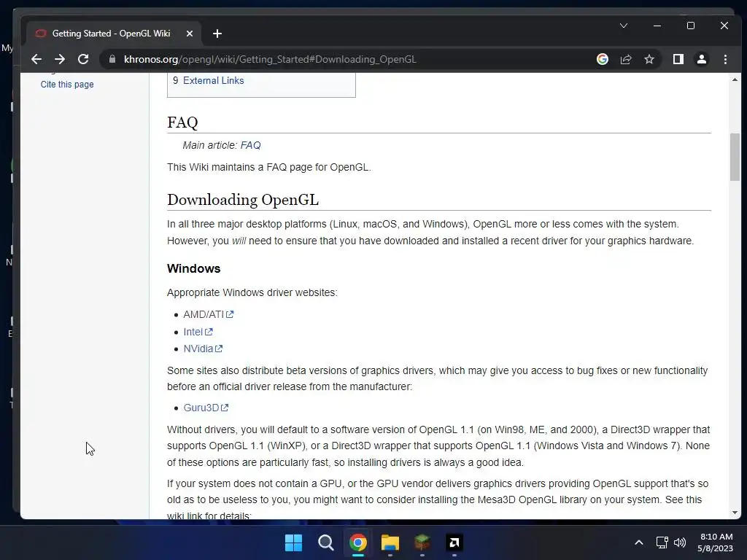
Task: Click the Windows subheading
Action: pyautogui.click(x=193, y=268)
